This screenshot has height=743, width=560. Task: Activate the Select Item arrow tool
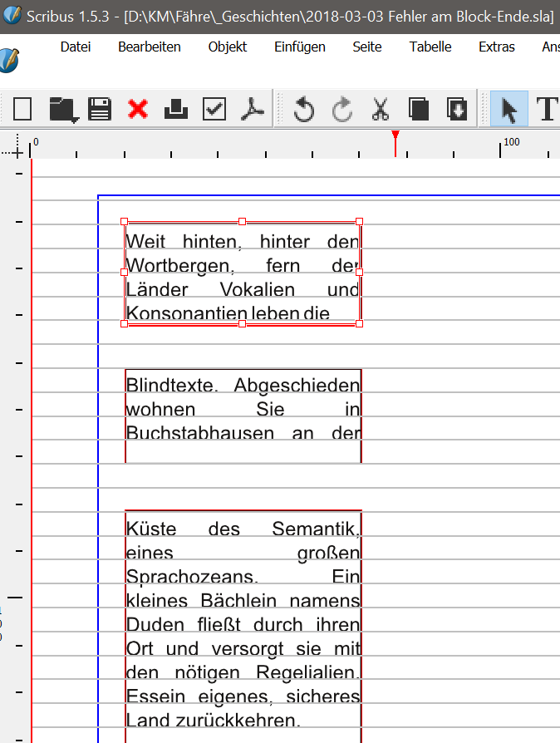point(508,109)
